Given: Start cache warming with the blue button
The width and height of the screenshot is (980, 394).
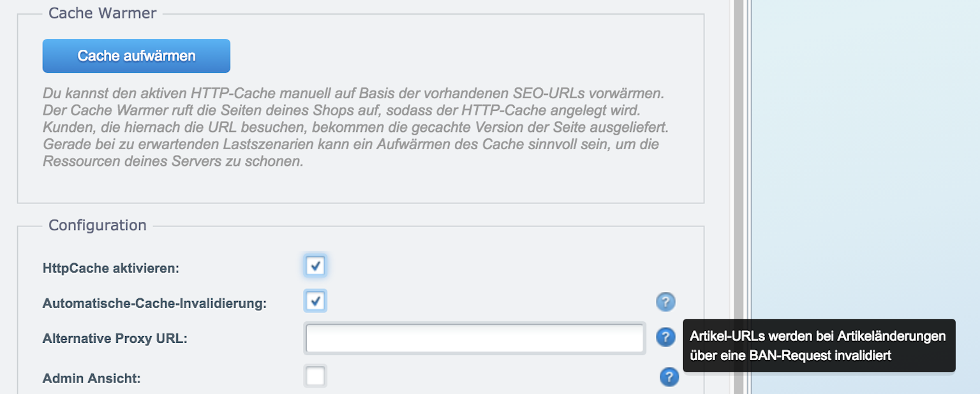Looking at the screenshot, I should pyautogui.click(x=136, y=55).
